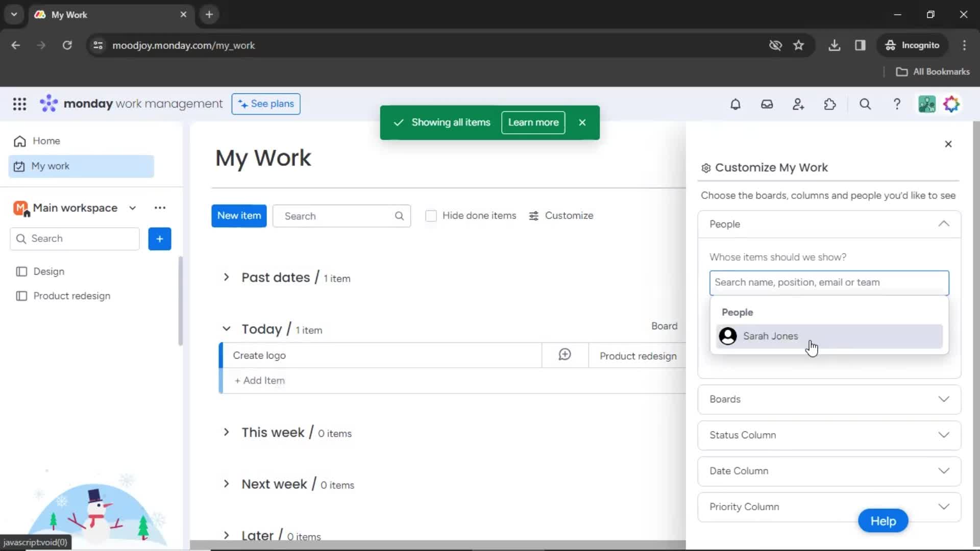The height and width of the screenshot is (551, 980).
Task: Open the notifications bell
Action: pos(735,104)
